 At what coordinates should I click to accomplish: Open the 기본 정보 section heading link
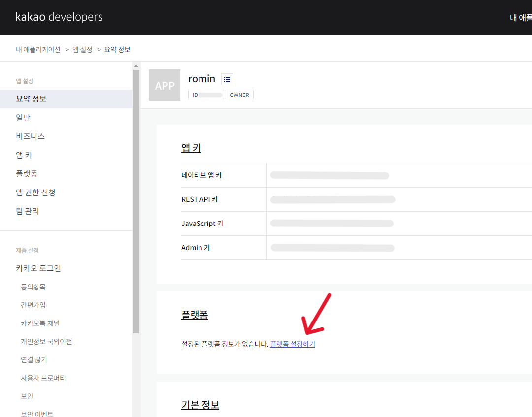[200, 405]
